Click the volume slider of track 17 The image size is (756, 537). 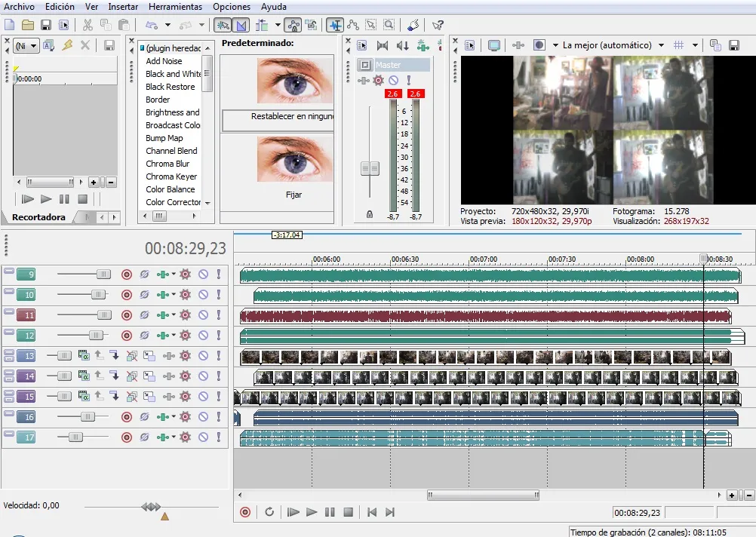75,437
